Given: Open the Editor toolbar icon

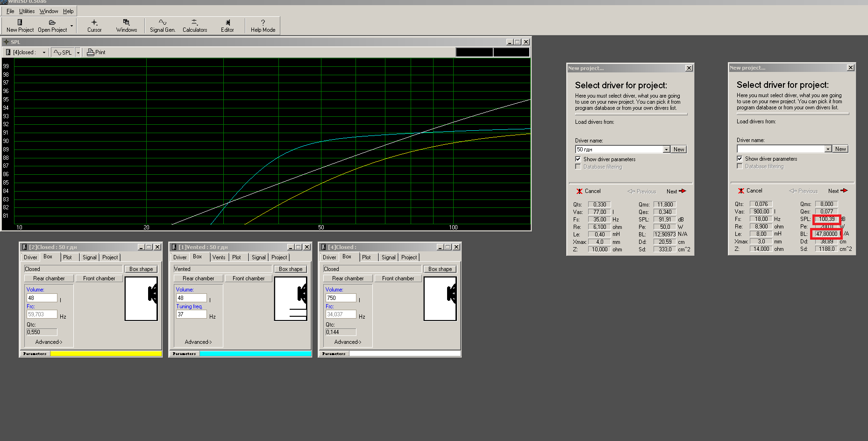Looking at the screenshot, I should (x=228, y=22).
